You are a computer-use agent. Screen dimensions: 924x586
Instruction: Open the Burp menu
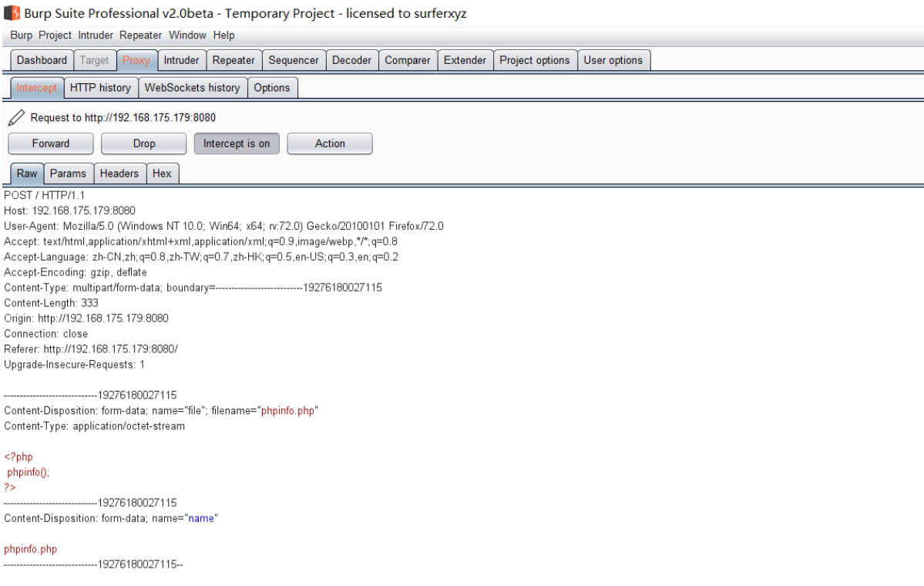pos(22,35)
